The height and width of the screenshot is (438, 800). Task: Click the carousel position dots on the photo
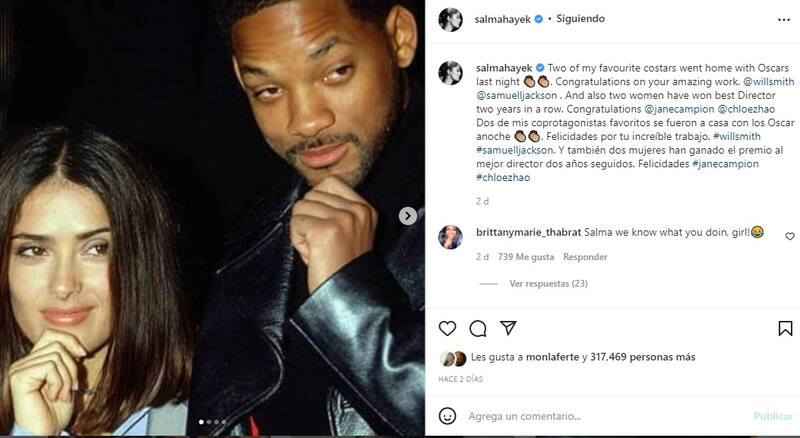point(212,423)
